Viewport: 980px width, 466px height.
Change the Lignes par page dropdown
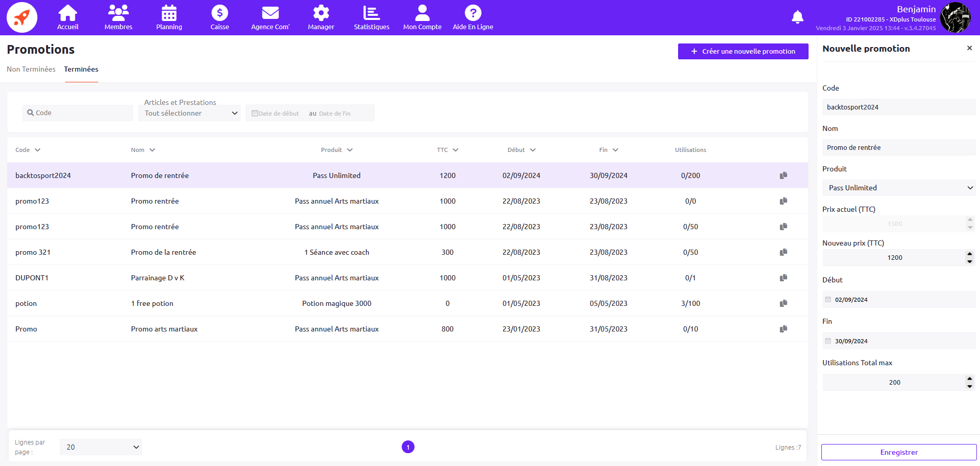(x=101, y=447)
